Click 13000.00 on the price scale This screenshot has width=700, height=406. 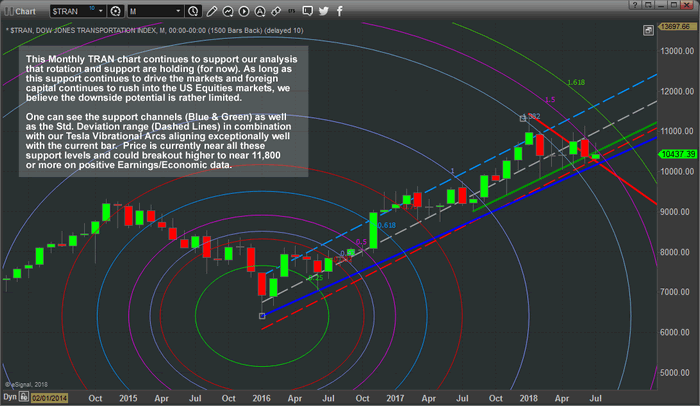tap(677, 51)
